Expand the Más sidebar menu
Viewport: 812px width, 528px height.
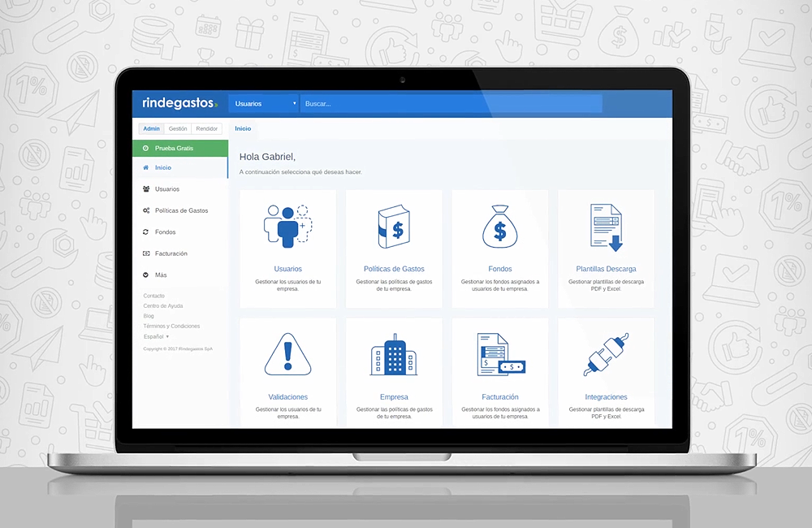pyautogui.click(x=162, y=275)
